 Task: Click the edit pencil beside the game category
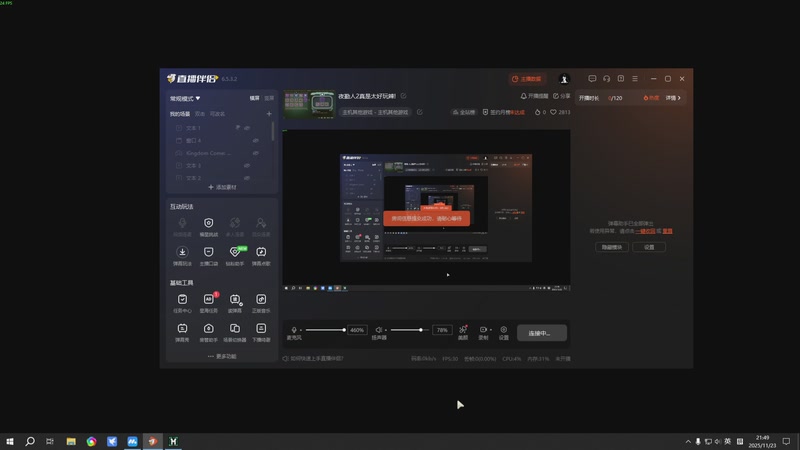click(419, 112)
